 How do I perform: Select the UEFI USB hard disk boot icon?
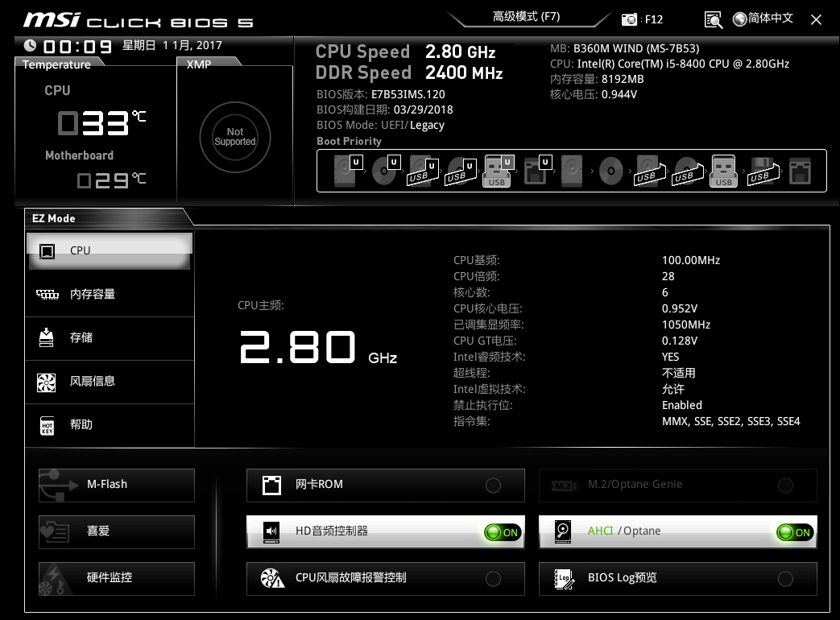point(424,171)
